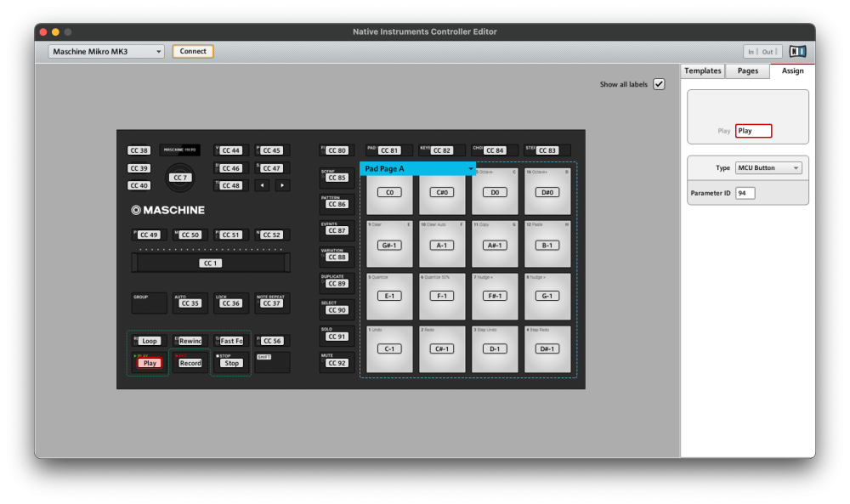Select pad C0
The height and width of the screenshot is (504, 850).
(389, 192)
